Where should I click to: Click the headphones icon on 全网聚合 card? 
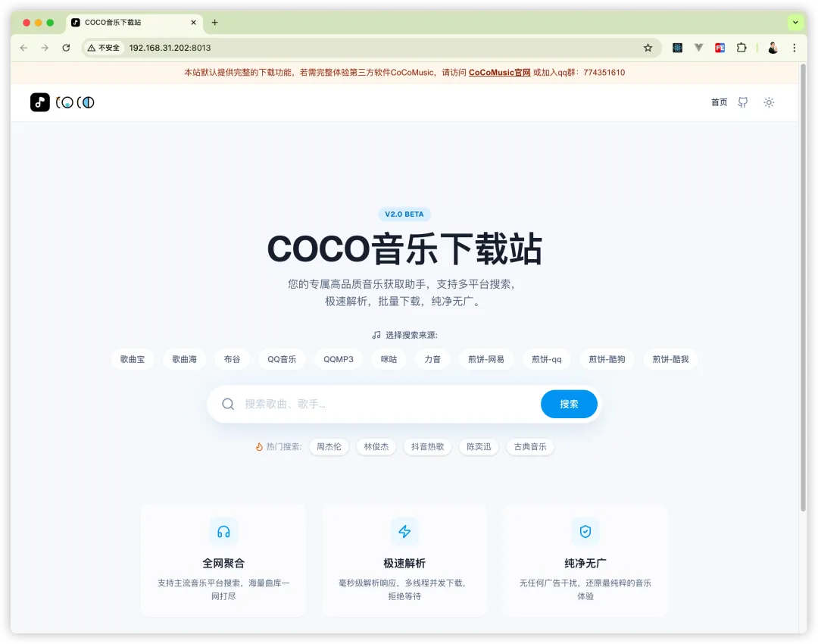(223, 532)
